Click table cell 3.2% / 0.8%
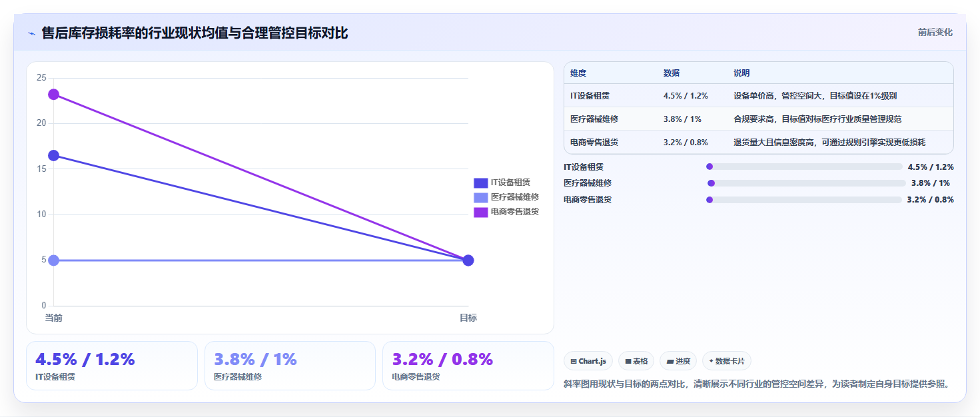The width and height of the screenshot is (980, 417). click(686, 142)
